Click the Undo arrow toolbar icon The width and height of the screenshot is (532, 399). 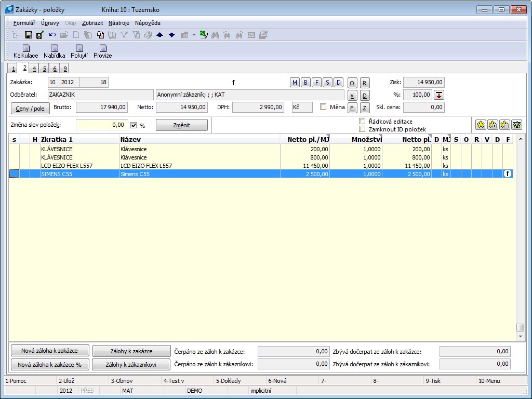tap(52, 35)
